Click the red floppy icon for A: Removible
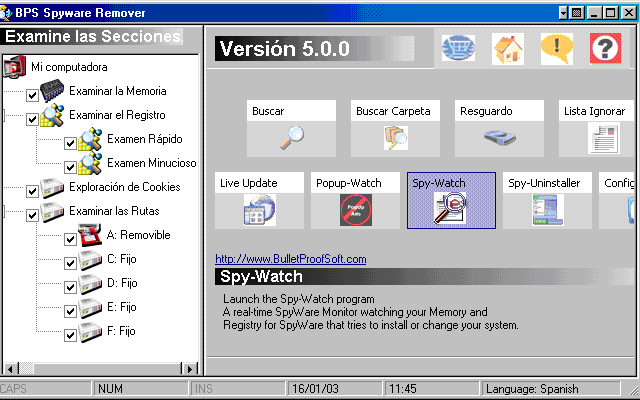This screenshot has height=400, width=640. point(90,235)
